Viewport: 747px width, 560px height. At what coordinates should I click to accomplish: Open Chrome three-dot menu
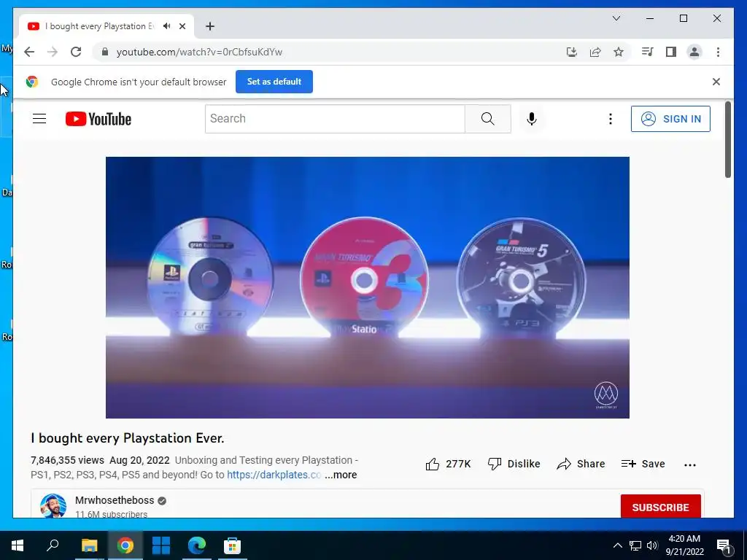(718, 52)
